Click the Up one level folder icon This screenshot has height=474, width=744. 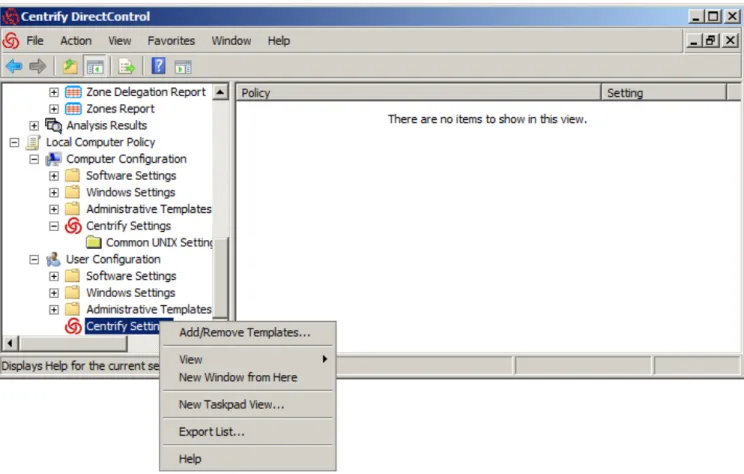(x=70, y=66)
